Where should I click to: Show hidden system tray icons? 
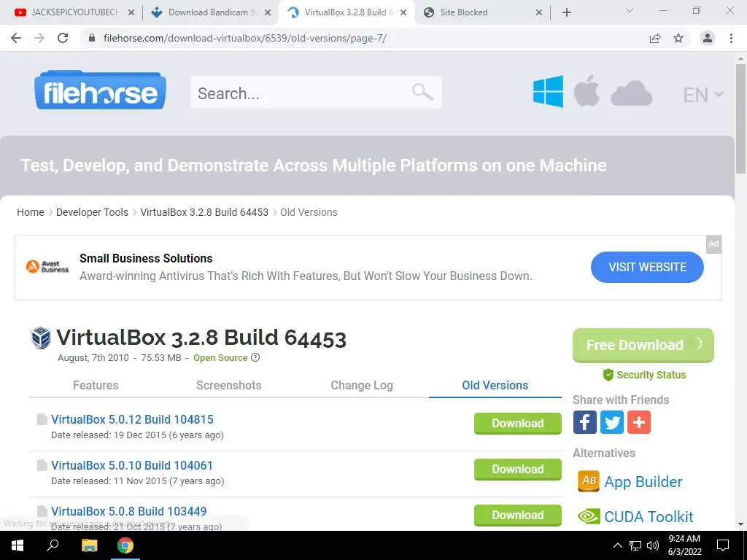click(617, 545)
